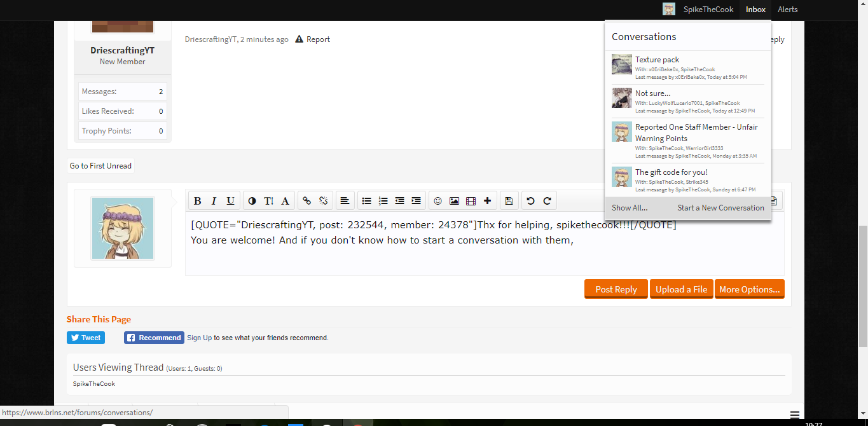Click the save draft floppy icon
868x426 pixels.
click(509, 201)
